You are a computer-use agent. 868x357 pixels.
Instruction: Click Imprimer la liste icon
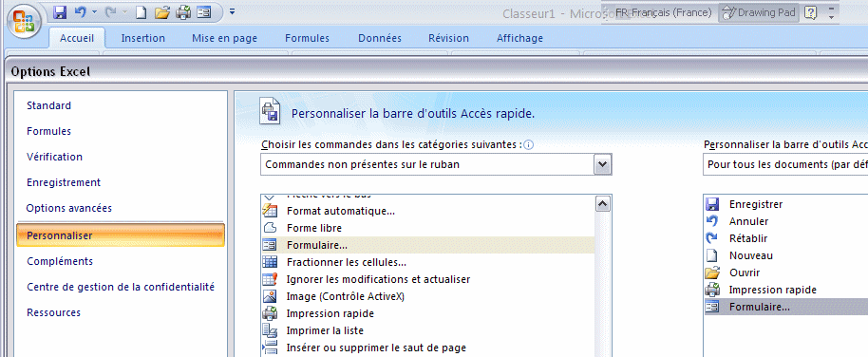click(x=270, y=330)
